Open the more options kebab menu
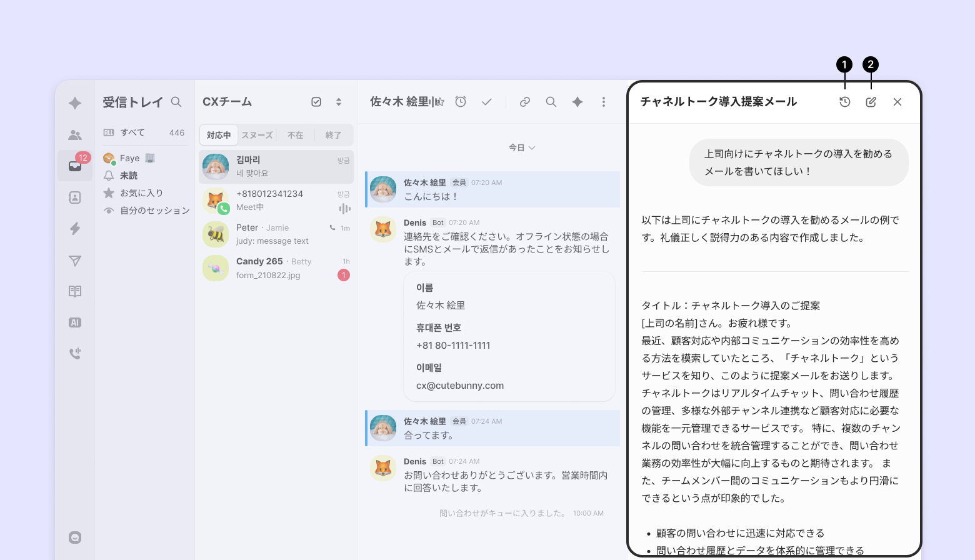The width and height of the screenshot is (975, 560). click(x=604, y=102)
